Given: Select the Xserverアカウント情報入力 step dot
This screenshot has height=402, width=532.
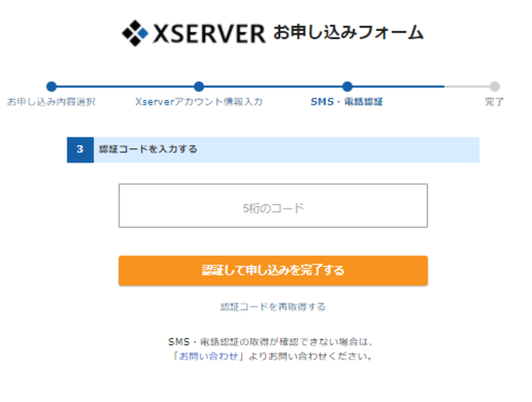Looking at the screenshot, I should (199, 87).
